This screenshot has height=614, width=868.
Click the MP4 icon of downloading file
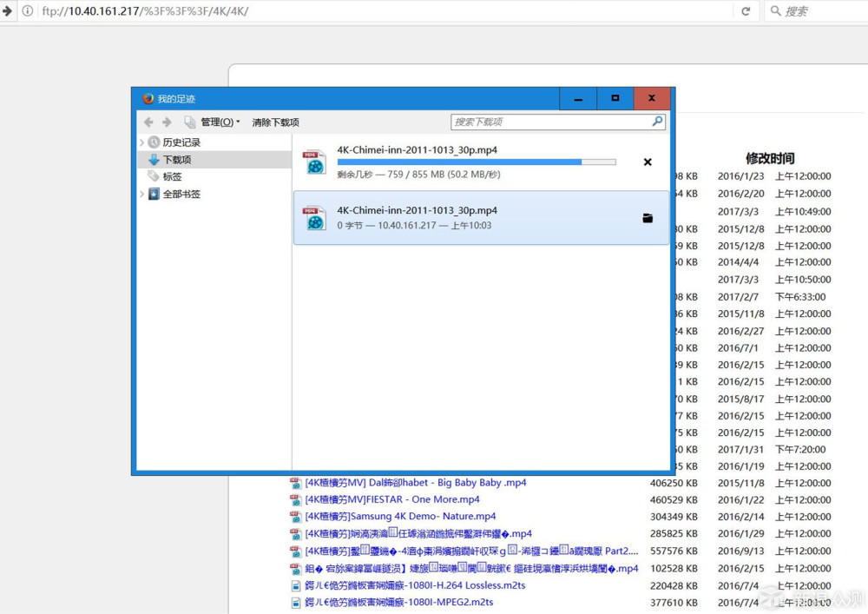click(314, 162)
